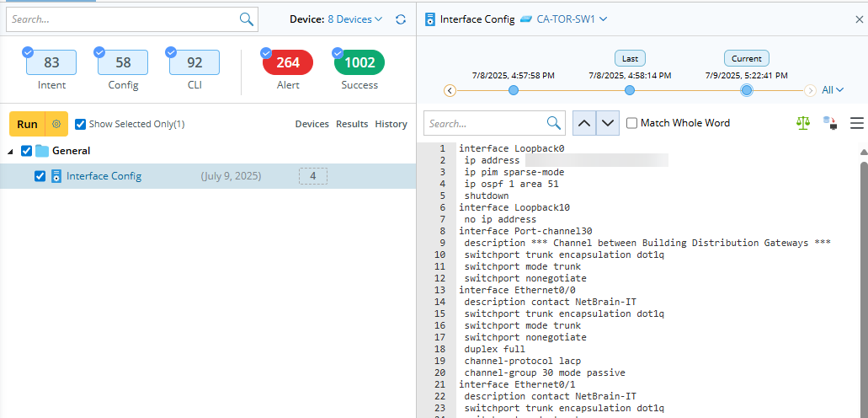Click the switch device icon beside CA-TOR-SW1
Image resolution: width=868 pixels, height=418 pixels.
(525, 19)
